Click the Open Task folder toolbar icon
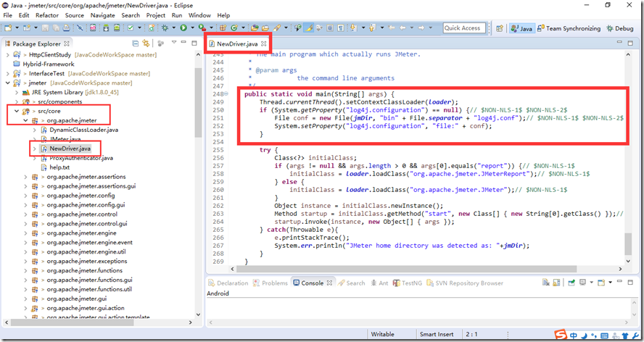 265,28
